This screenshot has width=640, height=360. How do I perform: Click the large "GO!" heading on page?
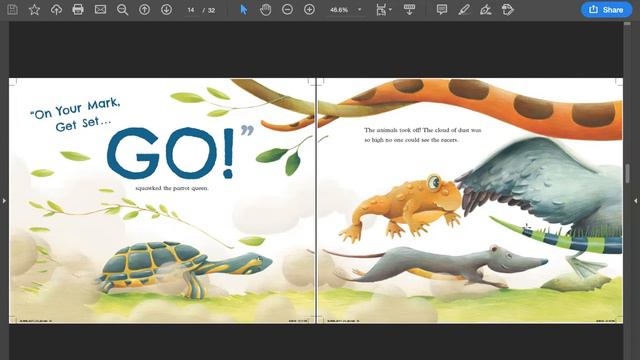[x=171, y=153]
